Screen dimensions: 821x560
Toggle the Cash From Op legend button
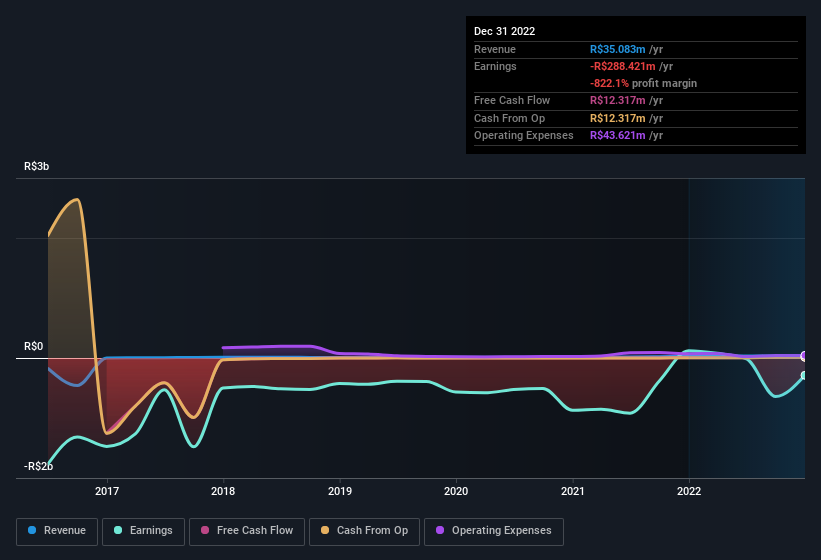[364, 531]
